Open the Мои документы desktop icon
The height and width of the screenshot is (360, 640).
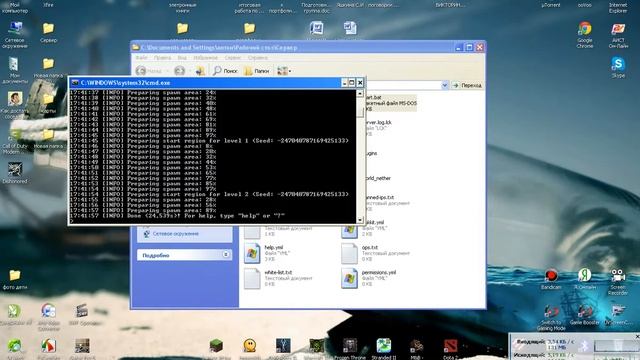(x=14, y=70)
